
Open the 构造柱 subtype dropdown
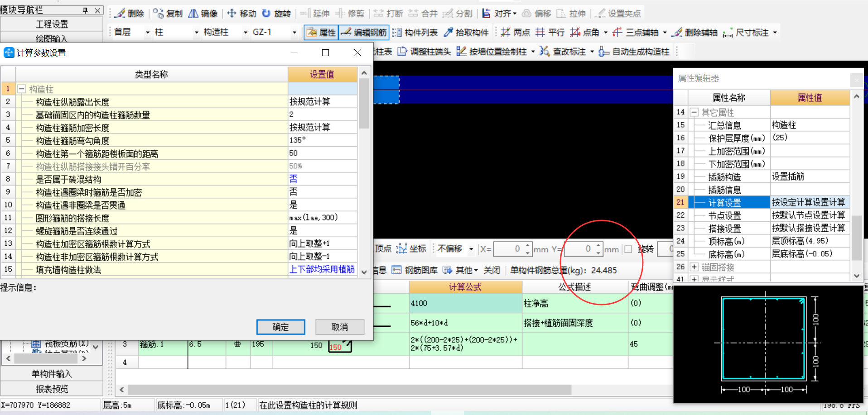tap(246, 33)
